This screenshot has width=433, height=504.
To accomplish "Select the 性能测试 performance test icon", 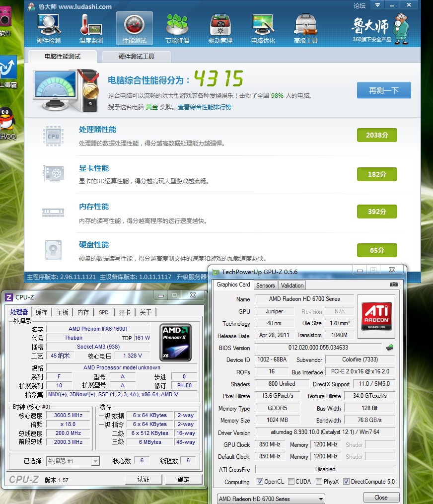I will coord(135,28).
